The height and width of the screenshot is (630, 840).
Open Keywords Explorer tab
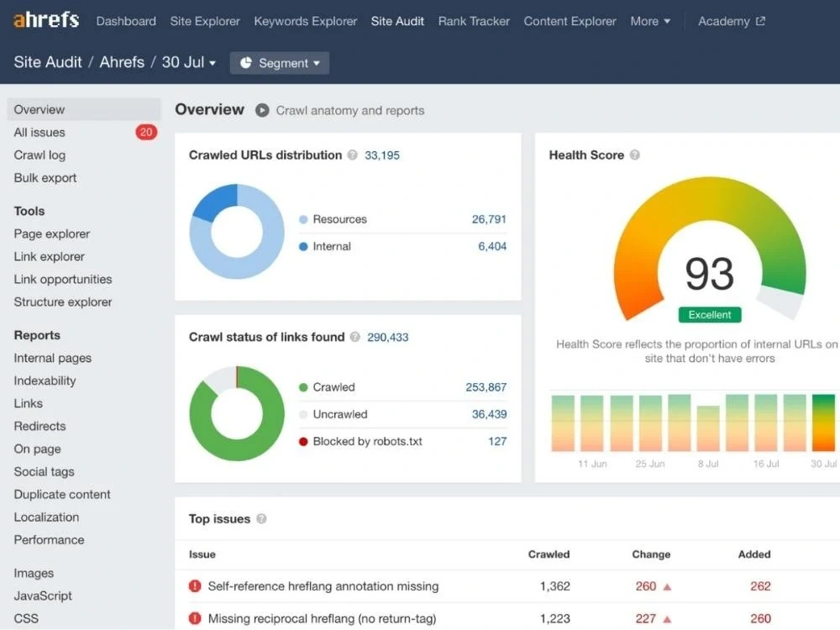(x=306, y=21)
